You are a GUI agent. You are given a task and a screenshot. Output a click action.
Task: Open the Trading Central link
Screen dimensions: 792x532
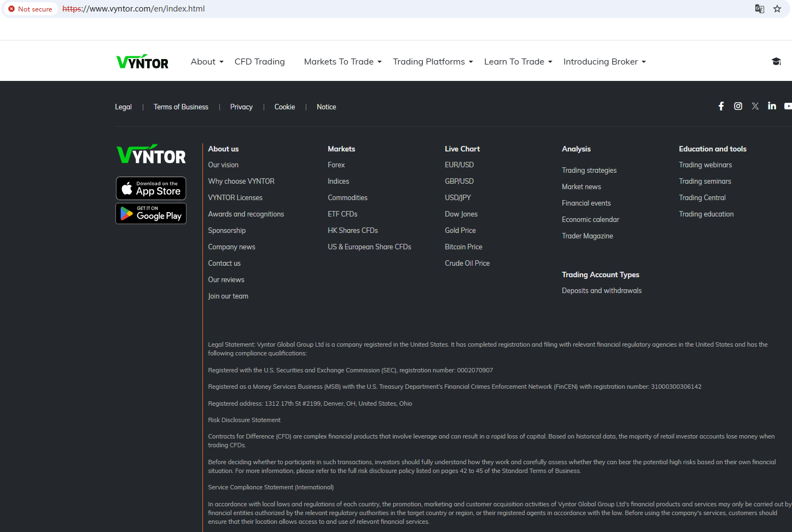point(702,198)
